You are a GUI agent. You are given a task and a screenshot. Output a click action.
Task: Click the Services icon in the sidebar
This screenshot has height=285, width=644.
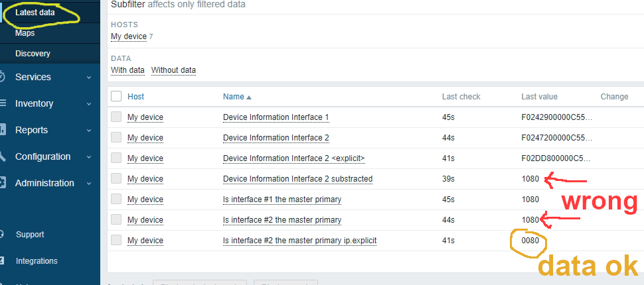[3, 77]
